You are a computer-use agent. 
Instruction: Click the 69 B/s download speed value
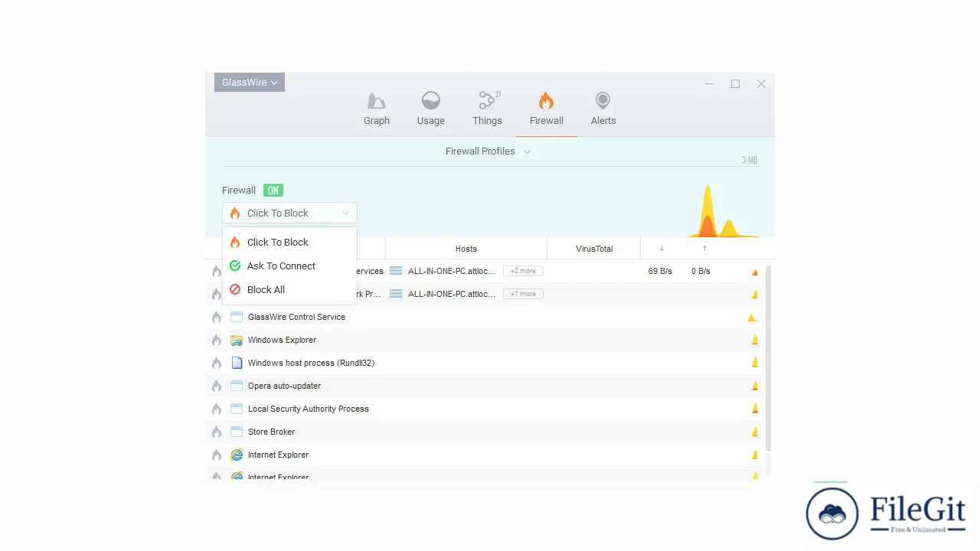coord(660,271)
